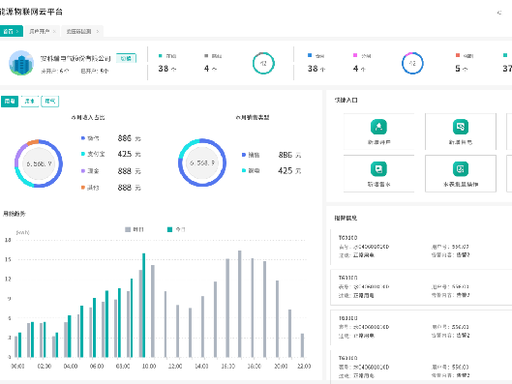Open the second alarm card, highlighted with border

421,287
